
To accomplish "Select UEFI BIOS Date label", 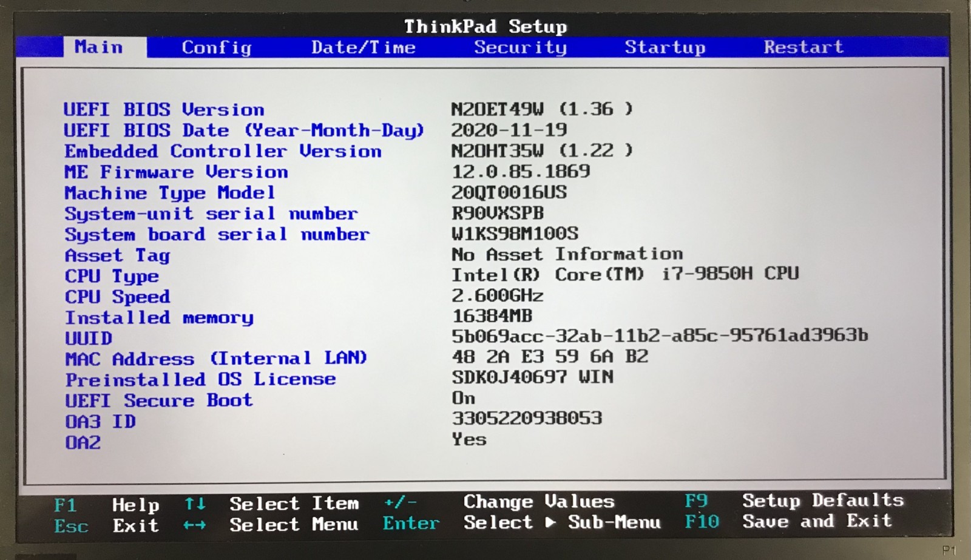I will tap(244, 130).
